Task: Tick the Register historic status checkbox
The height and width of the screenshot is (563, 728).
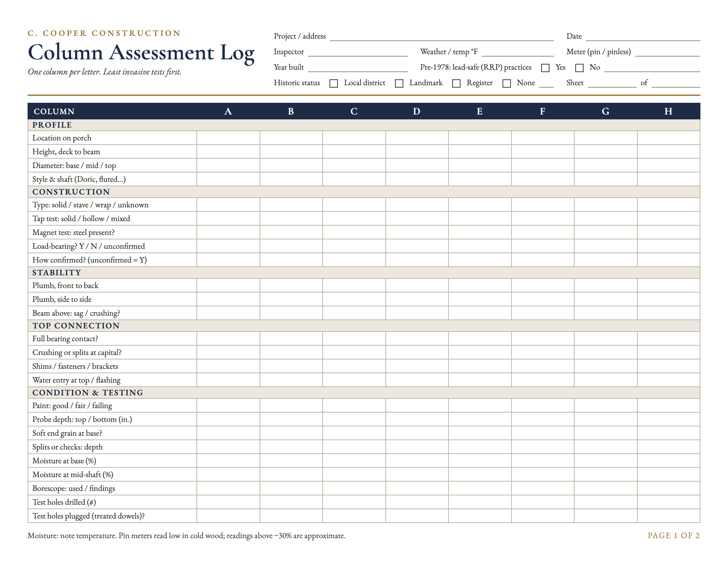Action: 456,83
